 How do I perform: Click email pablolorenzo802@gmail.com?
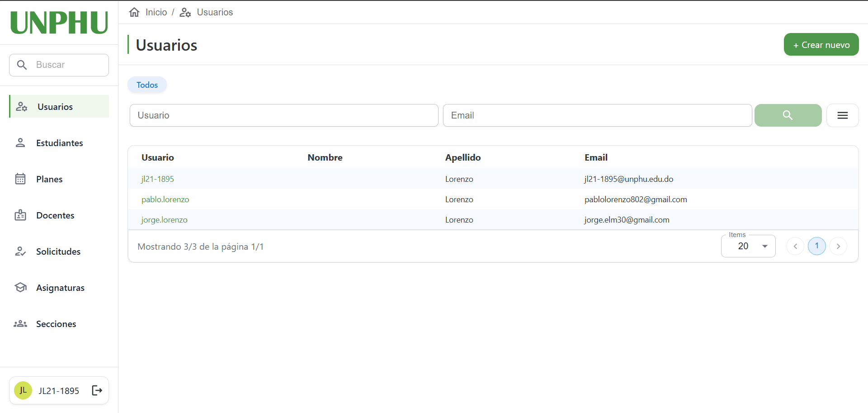[x=636, y=199]
